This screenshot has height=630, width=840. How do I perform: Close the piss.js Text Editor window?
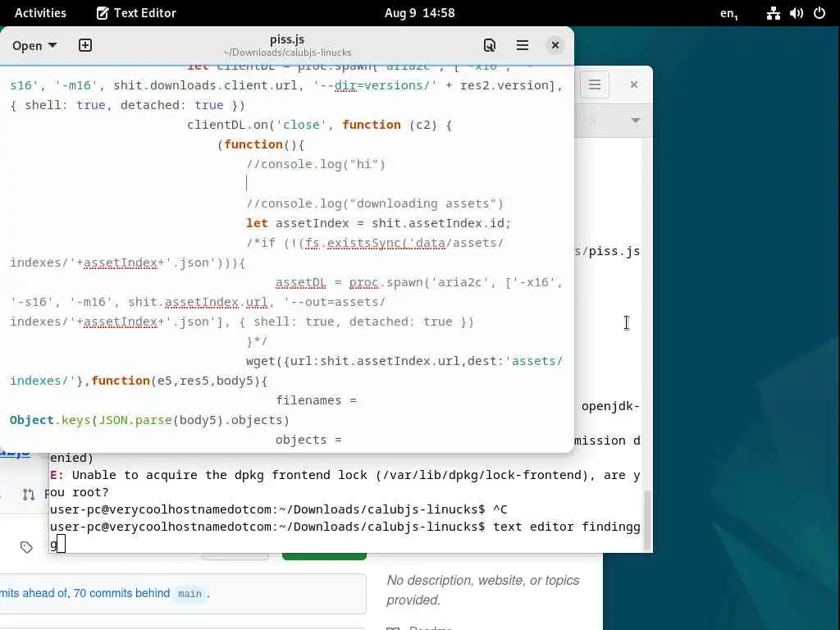(555, 45)
